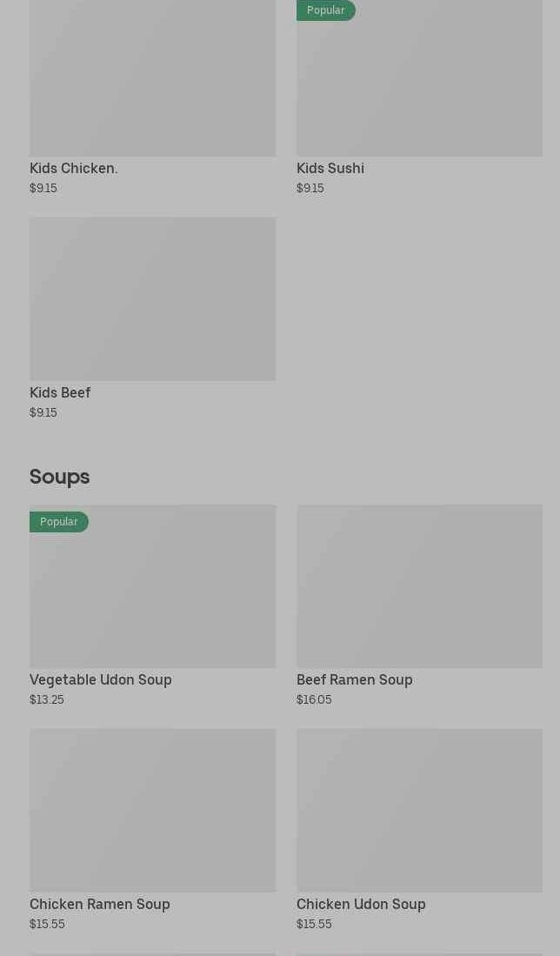The height and width of the screenshot is (956, 560).
Task: Click the $13.25 price of Vegetable Udon Soup
Action: click(47, 699)
